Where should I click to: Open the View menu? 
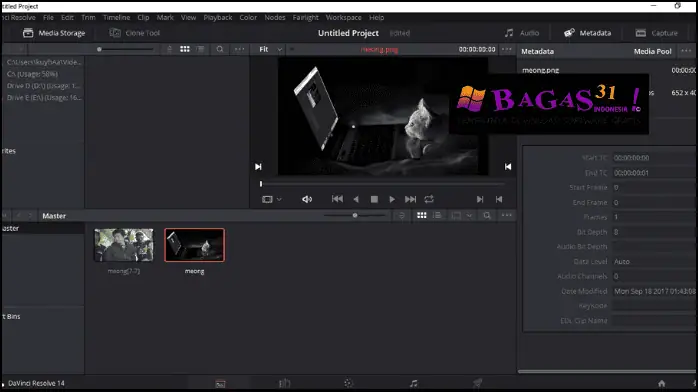point(188,17)
